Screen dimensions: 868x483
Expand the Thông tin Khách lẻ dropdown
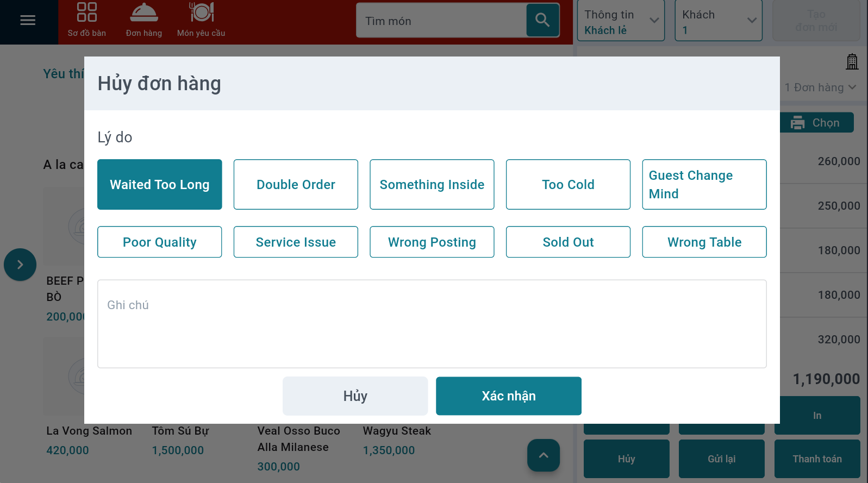click(x=621, y=21)
